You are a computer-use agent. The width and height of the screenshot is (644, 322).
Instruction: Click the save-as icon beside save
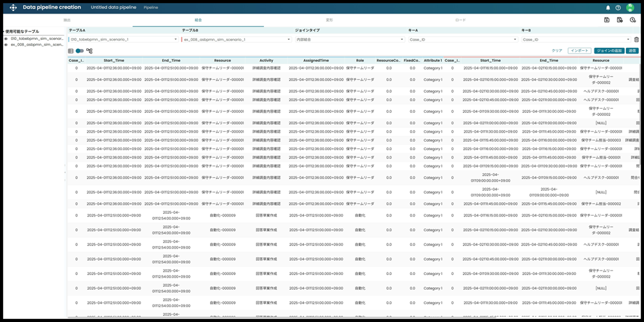[x=620, y=20]
